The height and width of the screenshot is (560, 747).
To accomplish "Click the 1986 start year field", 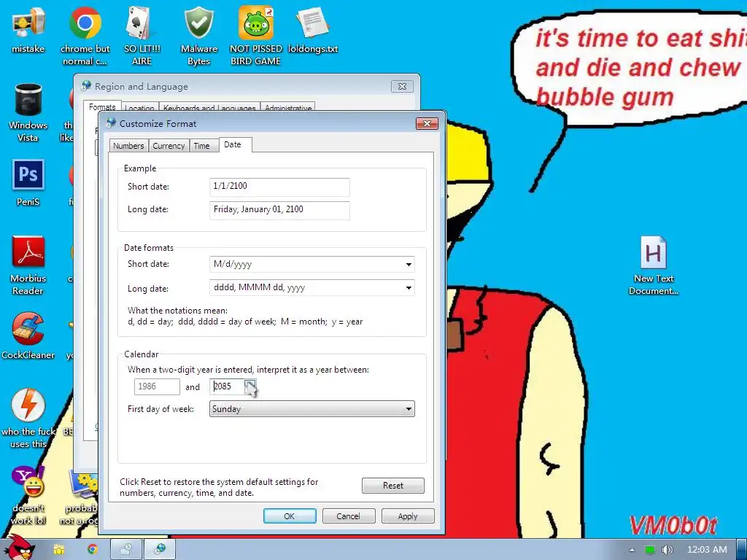I will (x=157, y=386).
